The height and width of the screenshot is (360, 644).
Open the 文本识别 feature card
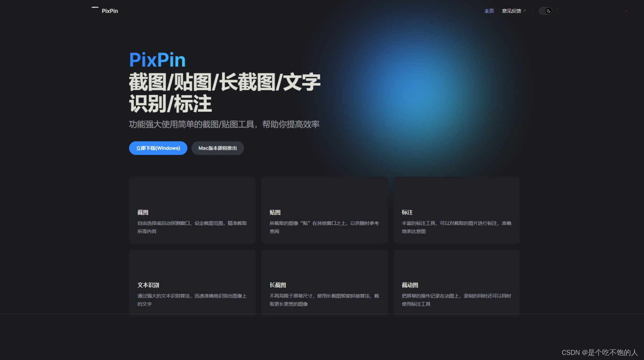192,283
